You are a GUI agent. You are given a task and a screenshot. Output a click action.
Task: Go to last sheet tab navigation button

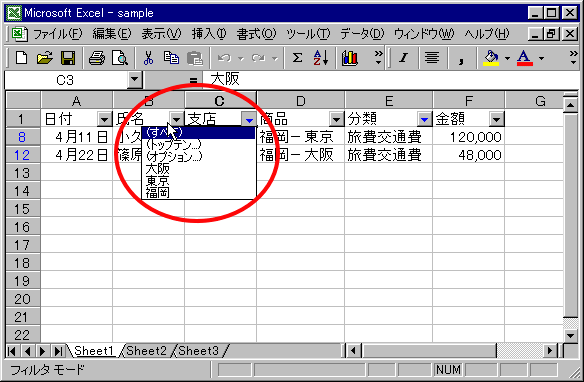(x=58, y=351)
